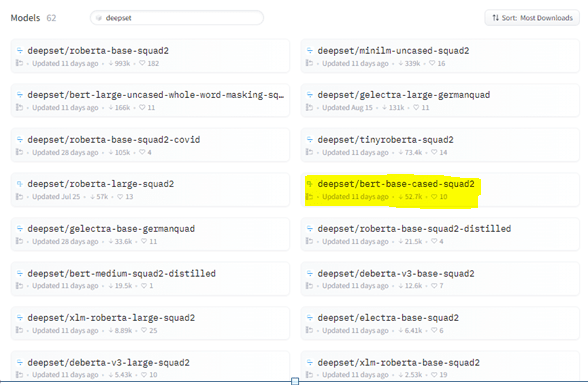Click task icon beside electra-base-squad2
Screen dimensions: 588x385
(309, 318)
